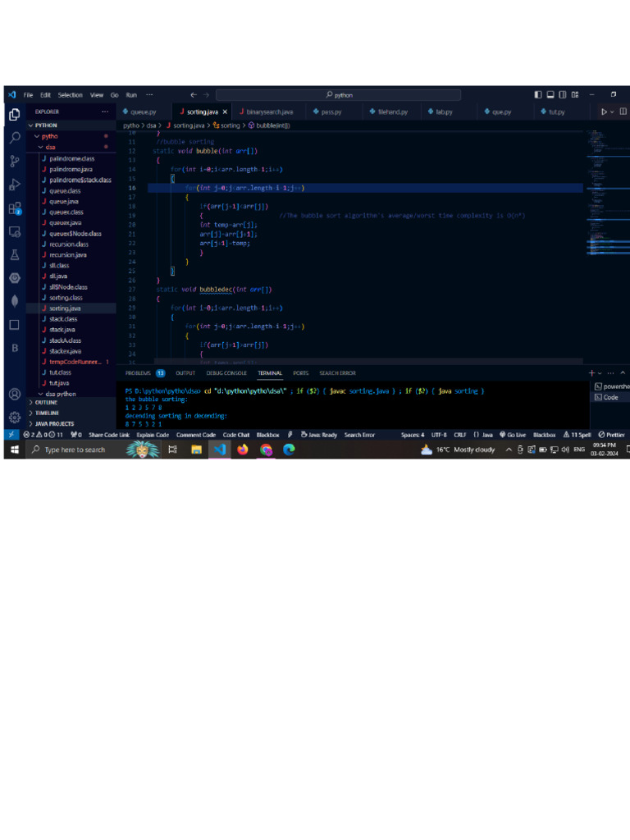Screen dimensions: 630x840
Task: Click the editor minimap code overview
Action: point(605,197)
